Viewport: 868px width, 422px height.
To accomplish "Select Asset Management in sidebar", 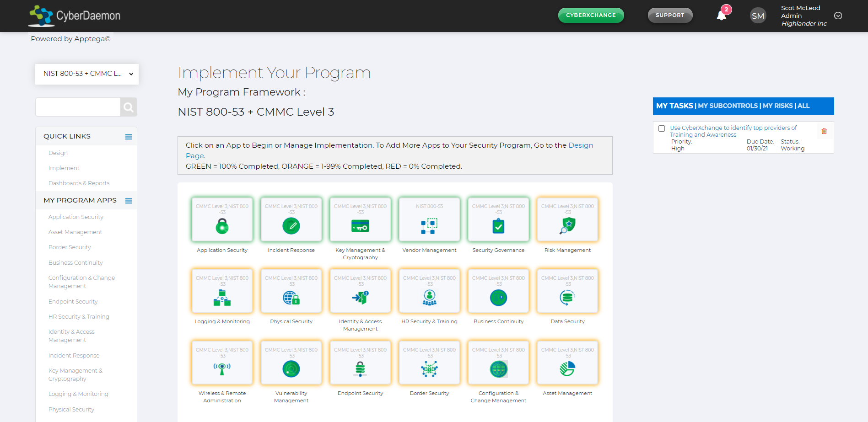I will tap(75, 232).
